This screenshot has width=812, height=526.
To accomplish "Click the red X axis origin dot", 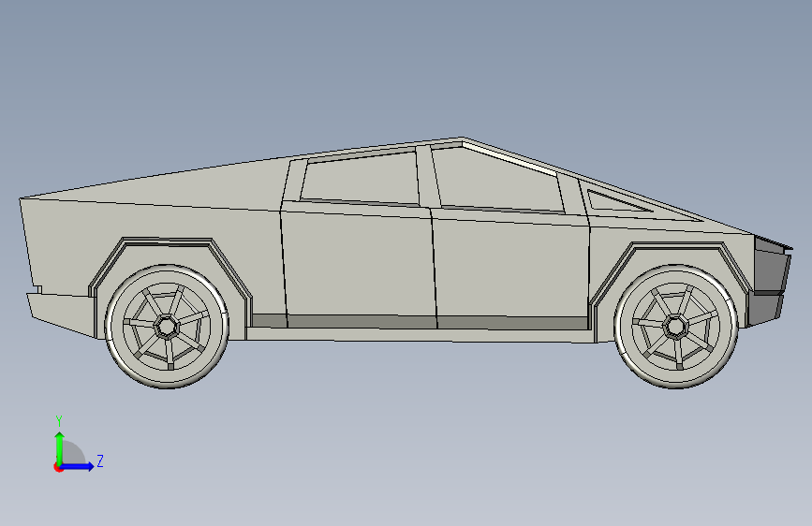I will pyautogui.click(x=57, y=467).
